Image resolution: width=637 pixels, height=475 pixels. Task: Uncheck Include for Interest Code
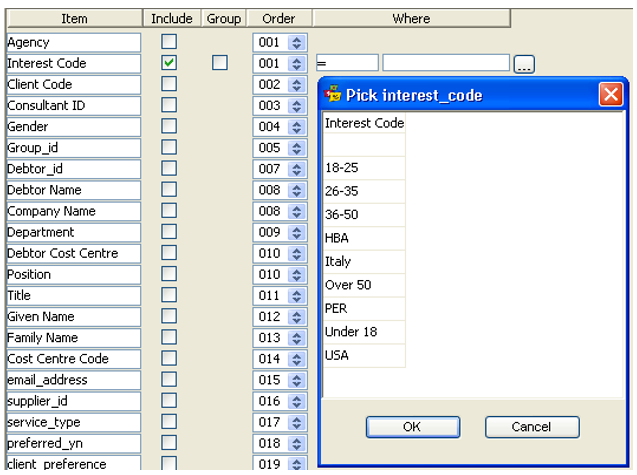tap(169, 63)
